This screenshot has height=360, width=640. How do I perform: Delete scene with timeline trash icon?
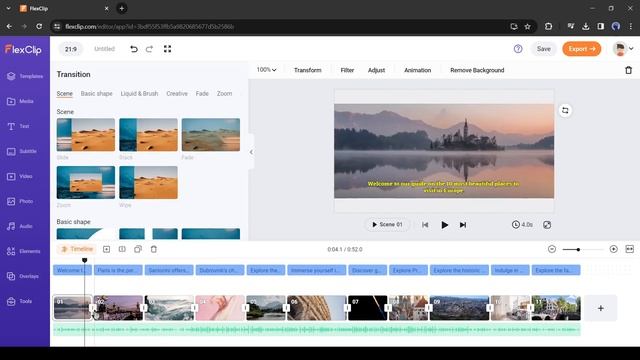point(154,249)
